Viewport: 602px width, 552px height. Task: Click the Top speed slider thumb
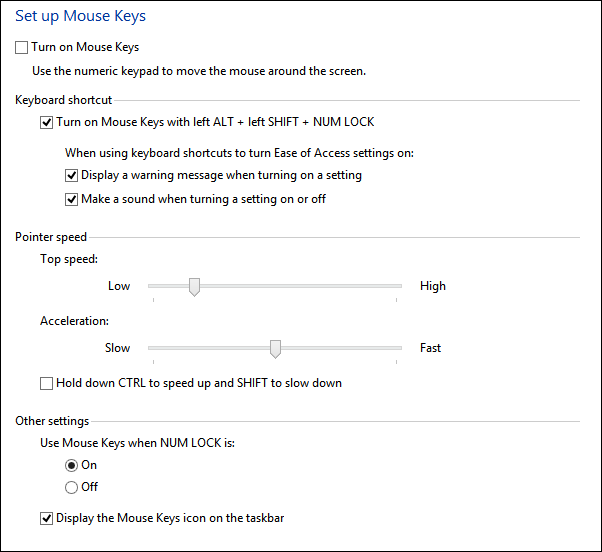194,287
